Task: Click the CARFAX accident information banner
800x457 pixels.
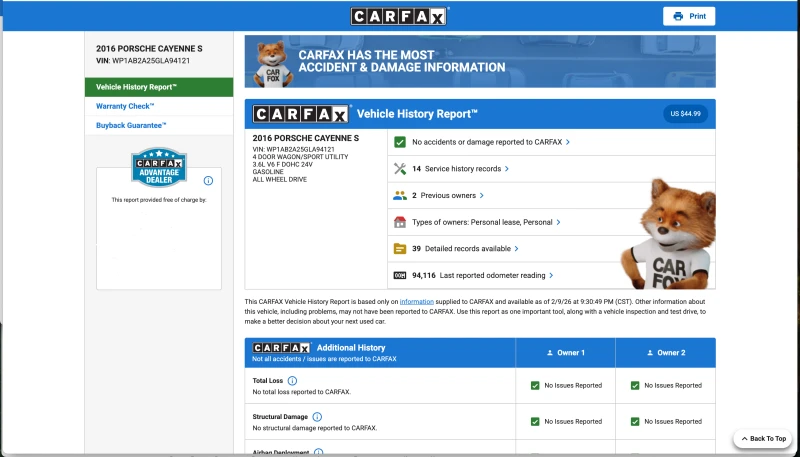Action: coord(480,61)
